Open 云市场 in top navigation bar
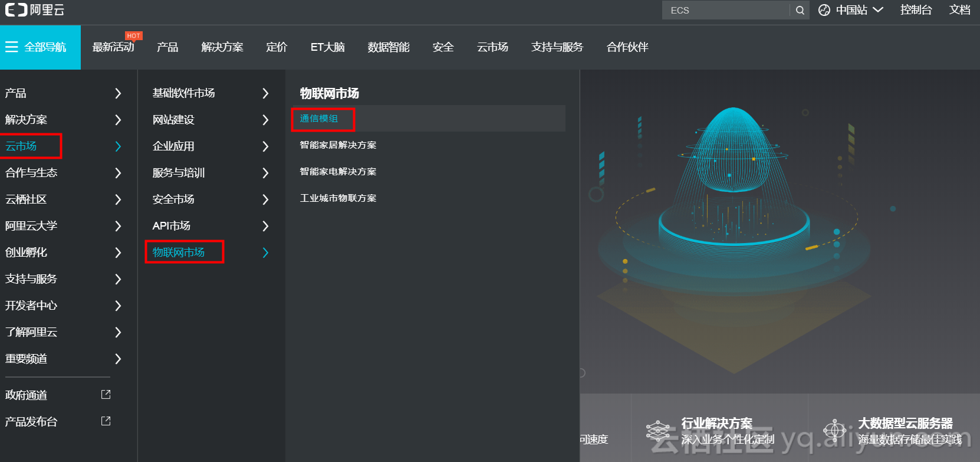The image size is (980, 462). click(492, 47)
